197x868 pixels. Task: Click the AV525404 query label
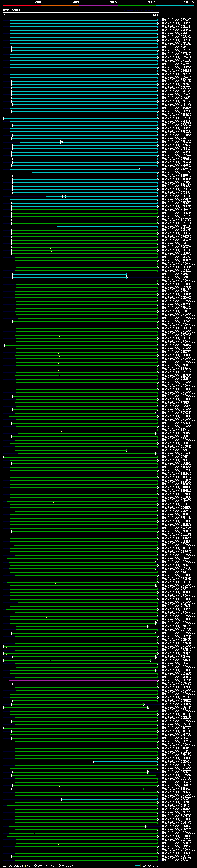click(11, 10)
